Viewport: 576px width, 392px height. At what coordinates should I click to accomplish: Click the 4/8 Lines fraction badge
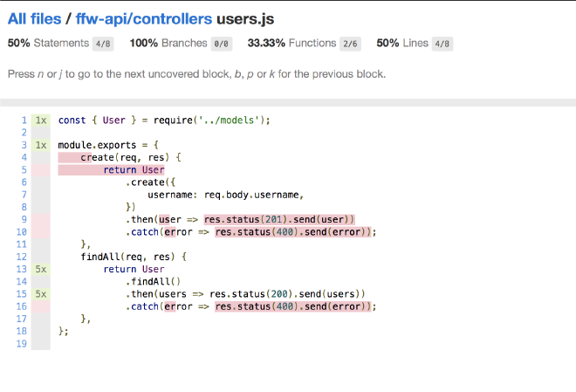pos(442,43)
